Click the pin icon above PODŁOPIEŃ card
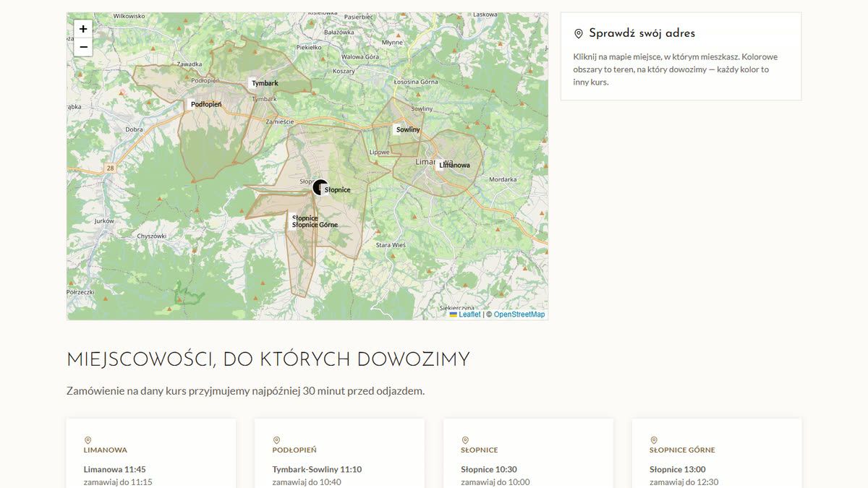The width and height of the screenshot is (868, 488). point(276,440)
